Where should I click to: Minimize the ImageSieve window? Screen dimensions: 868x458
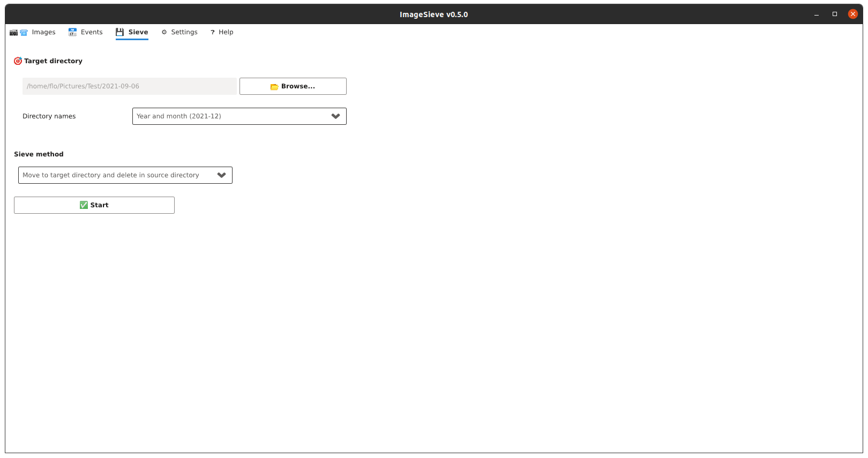point(817,14)
